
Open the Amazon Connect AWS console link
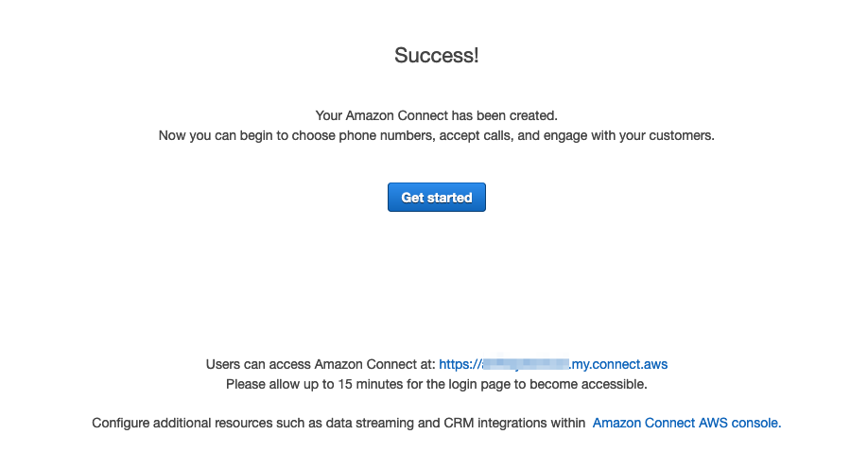tap(686, 424)
